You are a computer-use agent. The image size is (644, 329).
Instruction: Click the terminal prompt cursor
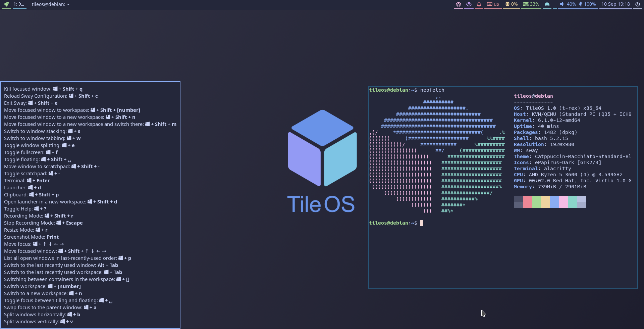click(x=422, y=223)
